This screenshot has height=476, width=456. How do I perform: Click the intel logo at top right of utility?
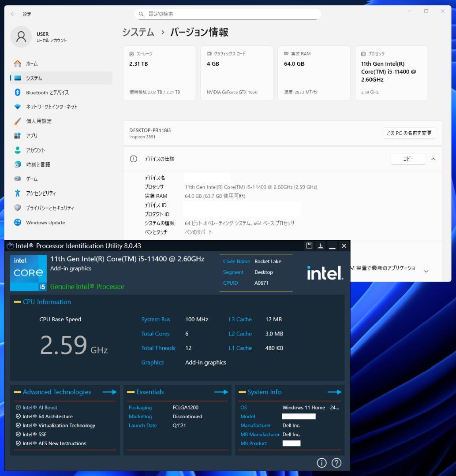(325, 273)
